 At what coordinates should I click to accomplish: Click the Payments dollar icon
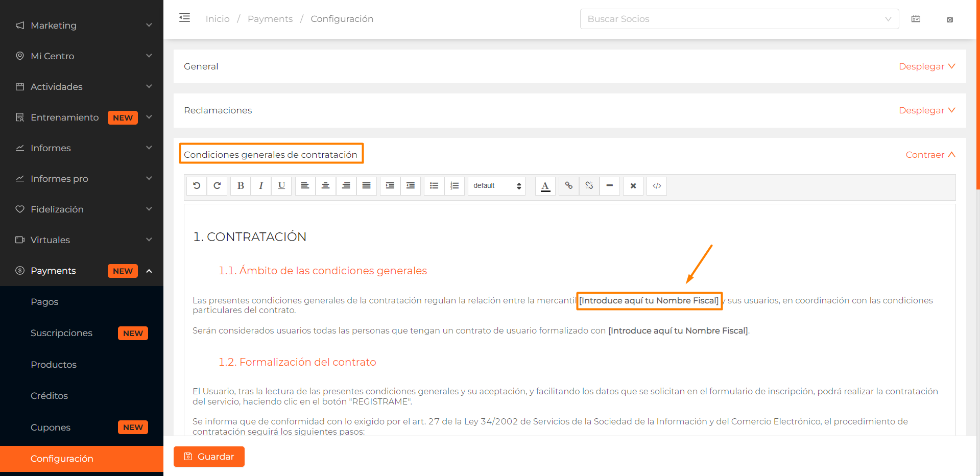20,270
